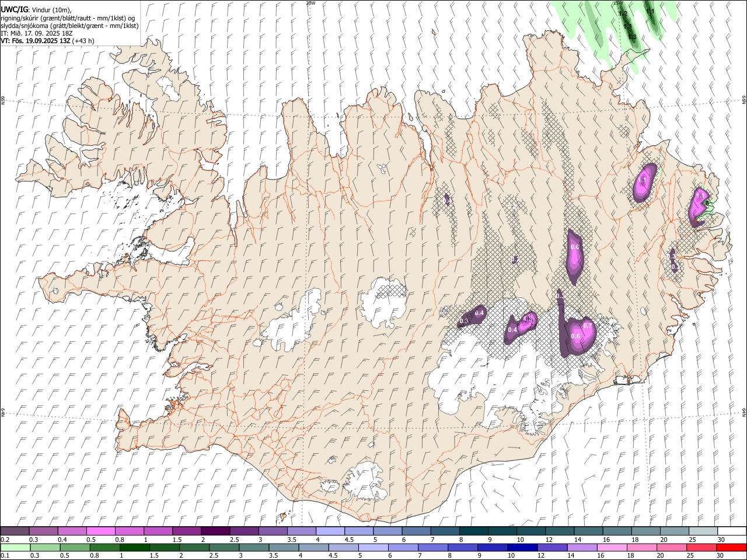
Task: Click the '1.1' value in the top green precipitation band
Action: coord(650,11)
